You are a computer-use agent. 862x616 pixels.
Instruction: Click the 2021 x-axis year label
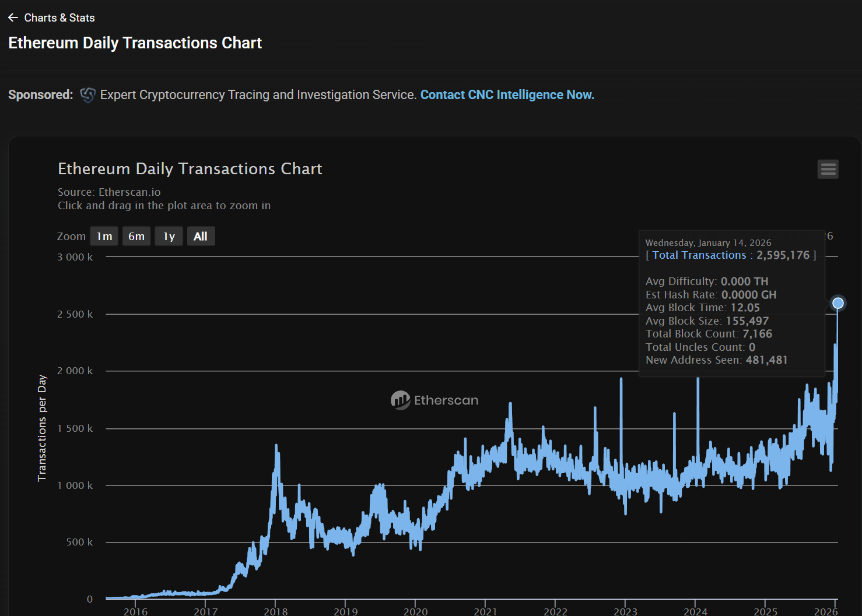(485, 611)
